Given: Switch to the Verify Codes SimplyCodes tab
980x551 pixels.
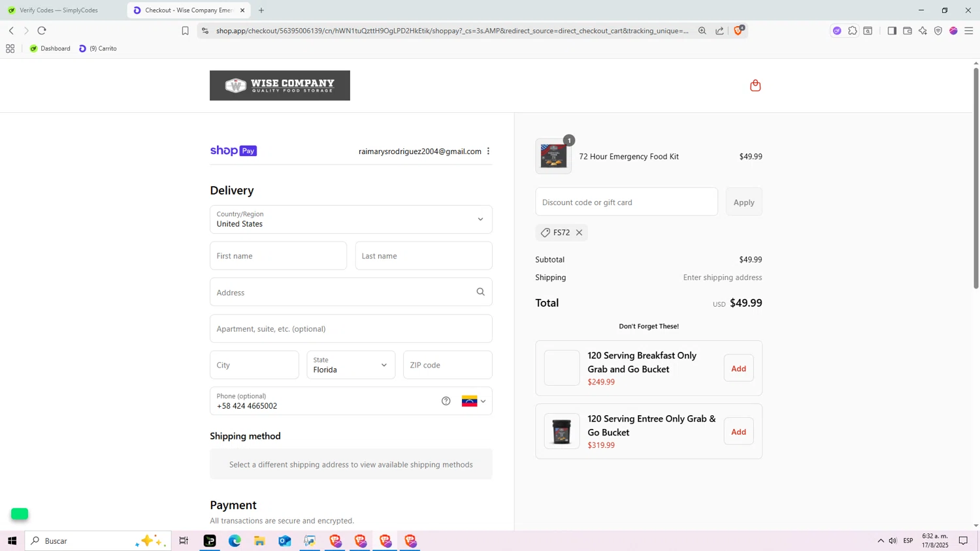Looking at the screenshot, I should coord(59,10).
